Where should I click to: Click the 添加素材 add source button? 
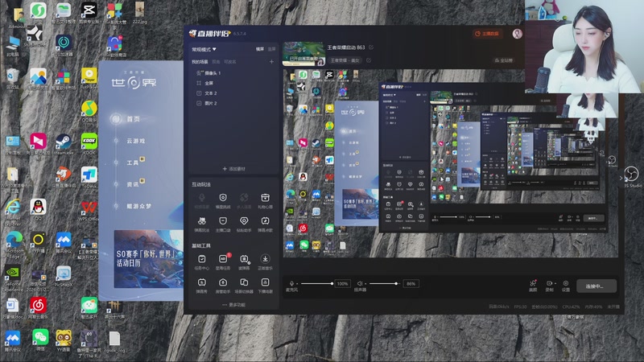click(233, 169)
